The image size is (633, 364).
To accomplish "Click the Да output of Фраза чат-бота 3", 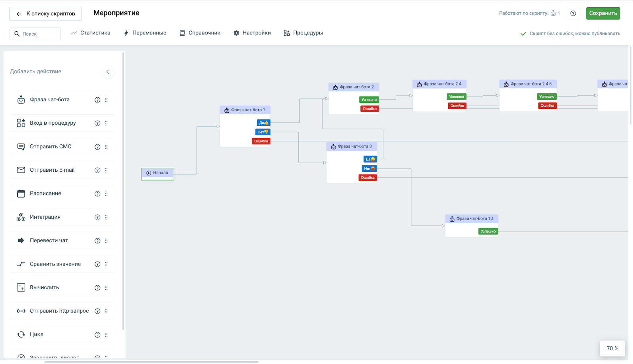I will 370,159.
